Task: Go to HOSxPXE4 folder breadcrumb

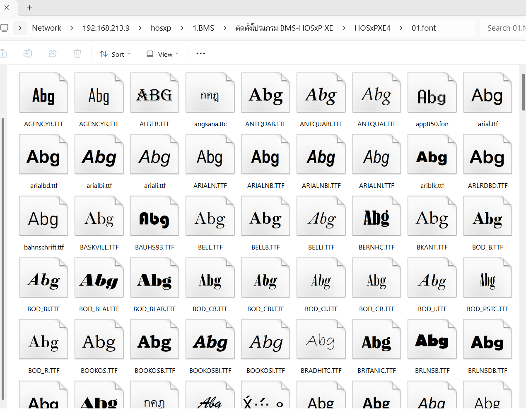Action: click(x=372, y=28)
